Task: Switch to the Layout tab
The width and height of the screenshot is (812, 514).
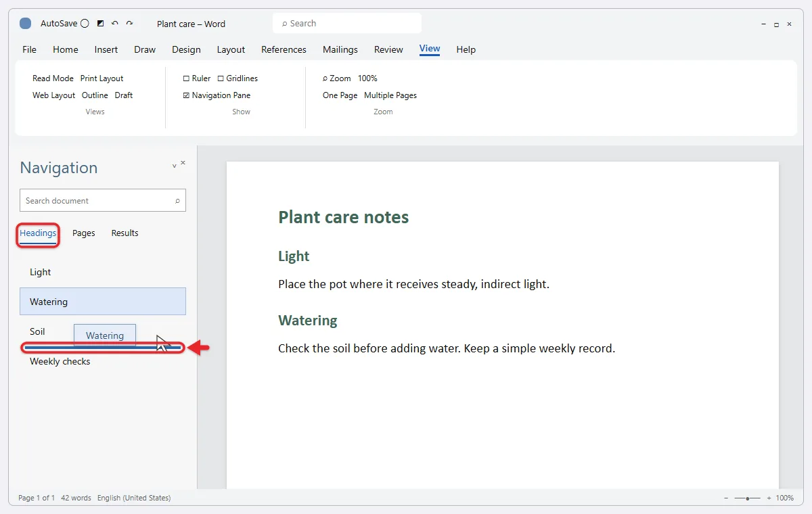Action: click(231, 49)
